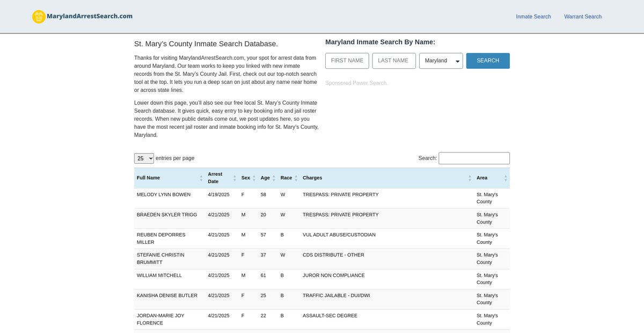
Task: Click the table Search filter box
Action: coord(474,158)
